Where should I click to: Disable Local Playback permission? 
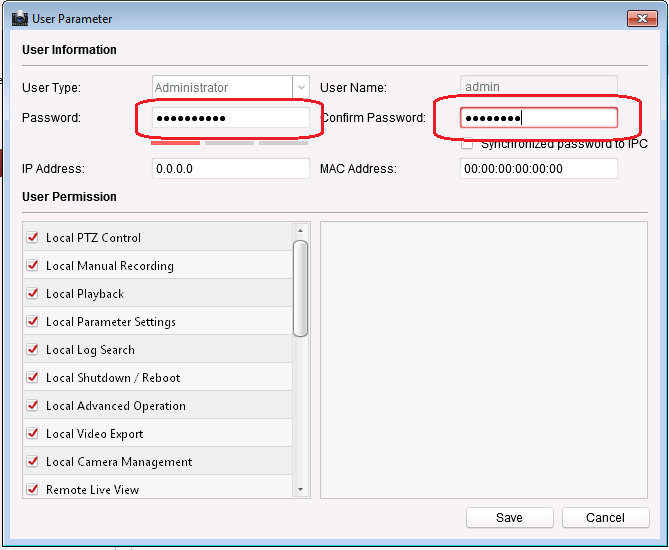(x=33, y=294)
